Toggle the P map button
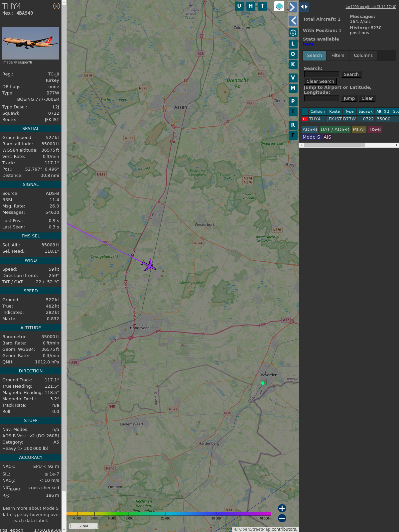 293,101
